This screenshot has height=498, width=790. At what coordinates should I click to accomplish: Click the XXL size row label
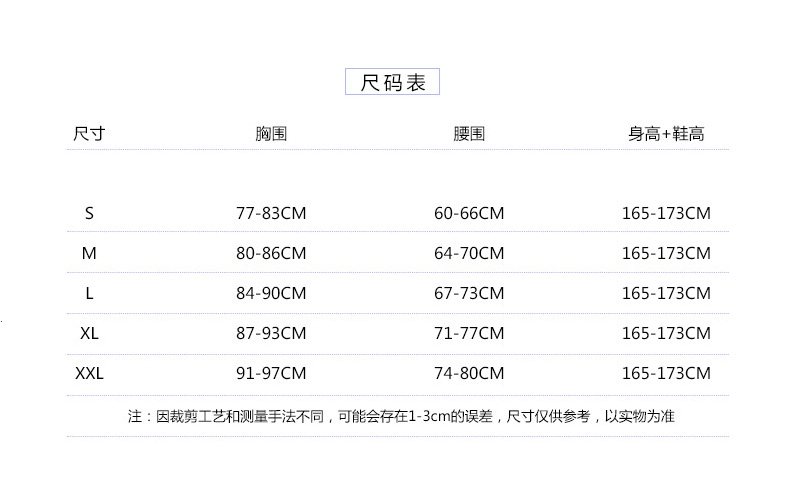[89, 373]
